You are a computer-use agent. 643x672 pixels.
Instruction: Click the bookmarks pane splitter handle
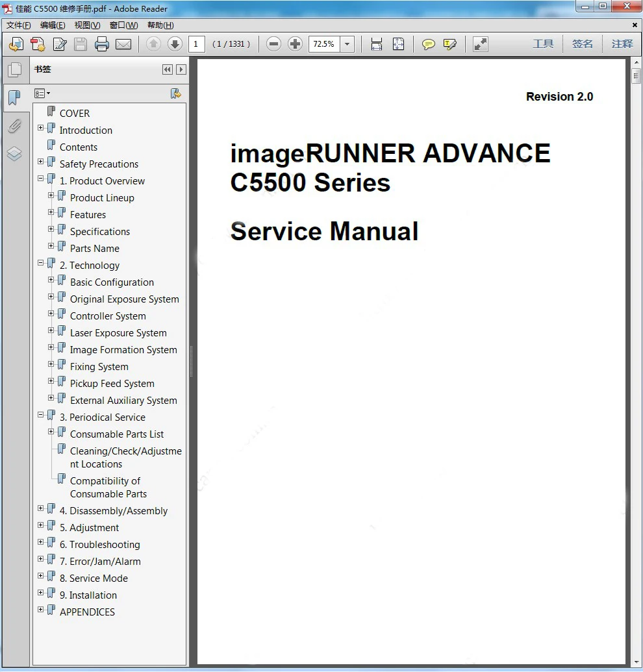pos(191,362)
